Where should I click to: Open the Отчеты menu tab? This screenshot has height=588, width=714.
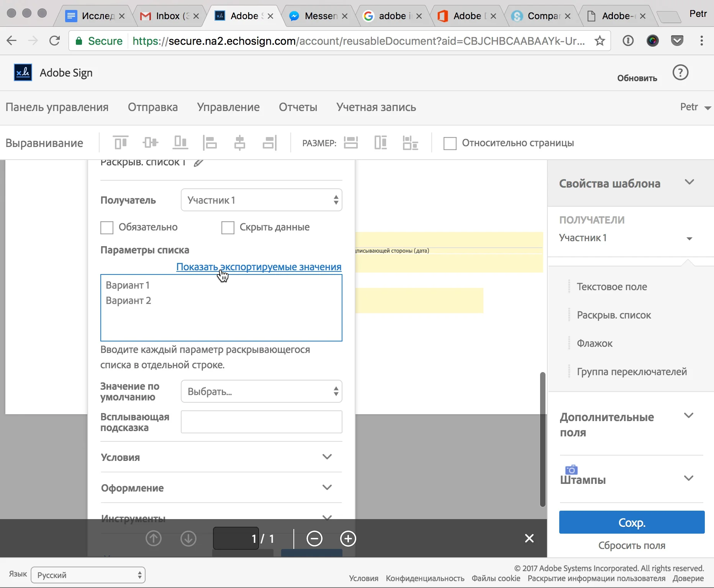pos(298,107)
